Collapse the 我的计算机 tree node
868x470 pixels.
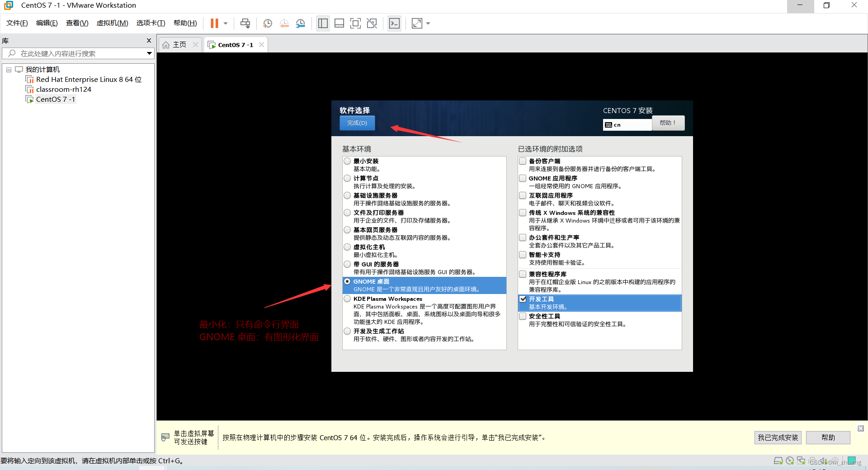(9, 70)
